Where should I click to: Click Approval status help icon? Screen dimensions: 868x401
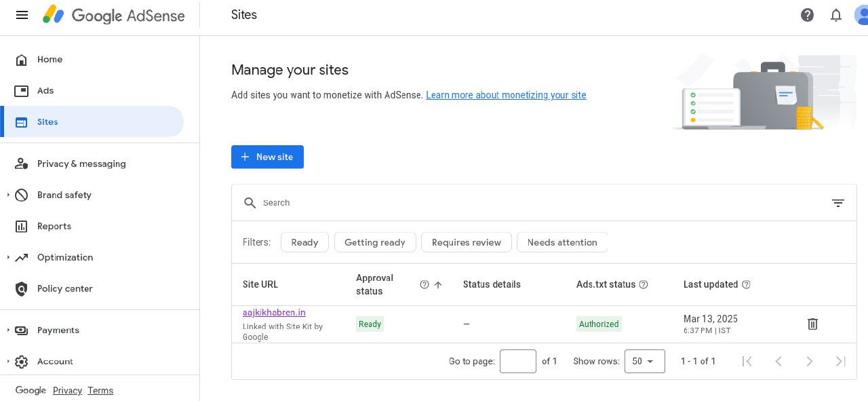coord(425,285)
